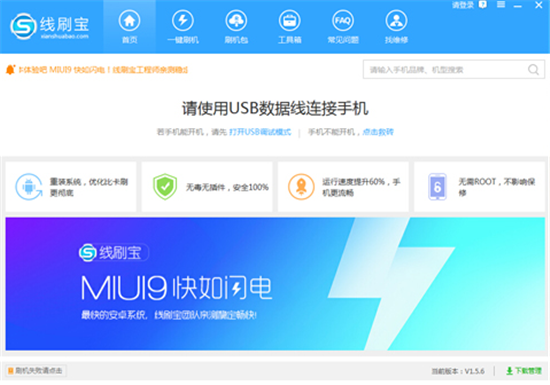
Task: Click the phone number-6 icon
Action: tap(437, 187)
